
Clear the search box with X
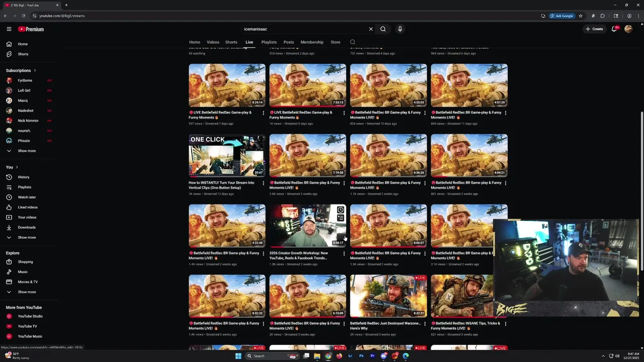[371, 29]
